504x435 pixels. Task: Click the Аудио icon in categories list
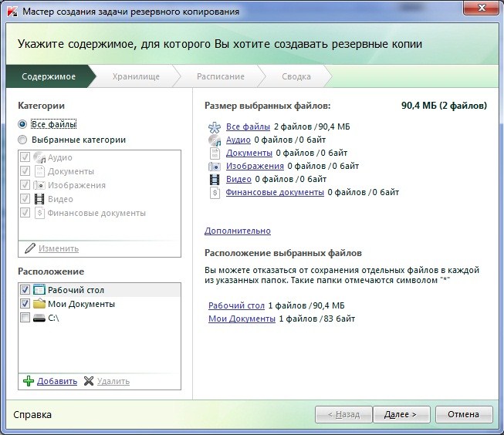[x=39, y=157]
